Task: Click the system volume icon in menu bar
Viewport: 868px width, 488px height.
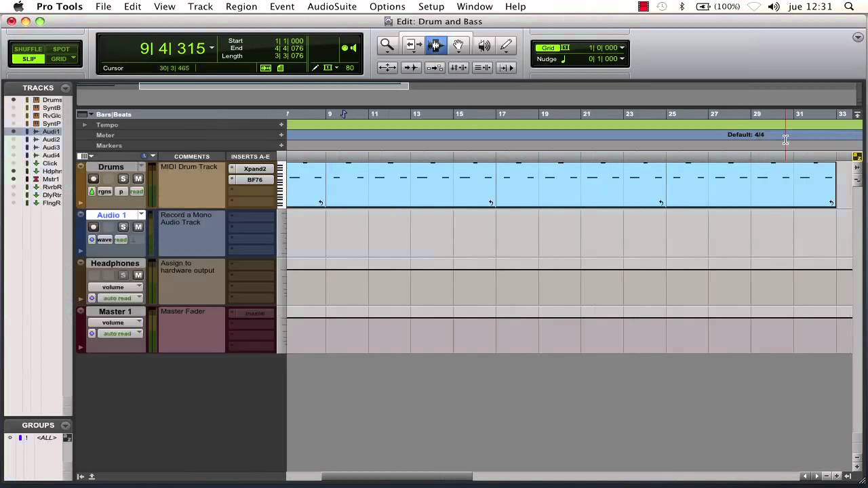Action: [774, 7]
